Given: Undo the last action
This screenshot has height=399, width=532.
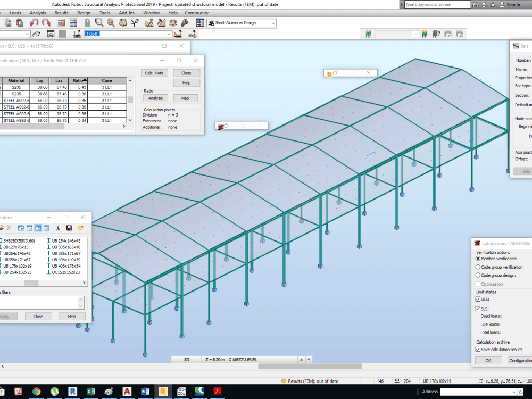Looking at the screenshot, I should (34, 23).
